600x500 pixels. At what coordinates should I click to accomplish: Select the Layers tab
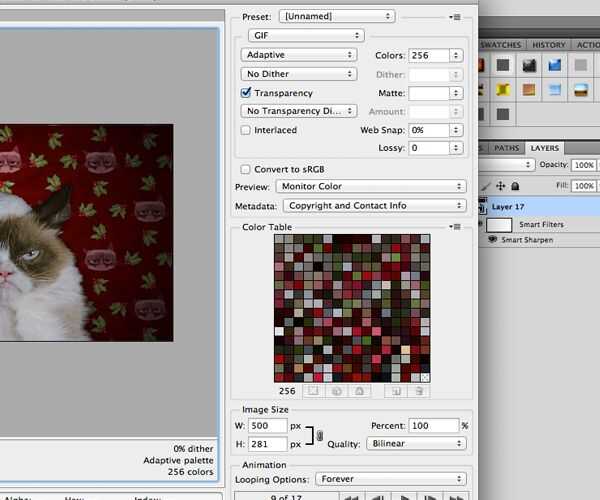(545, 148)
